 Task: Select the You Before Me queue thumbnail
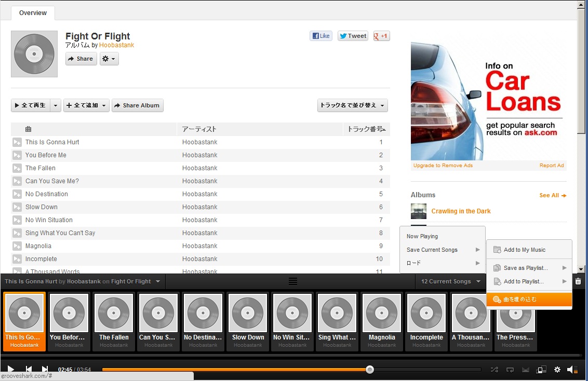[x=69, y=322]
